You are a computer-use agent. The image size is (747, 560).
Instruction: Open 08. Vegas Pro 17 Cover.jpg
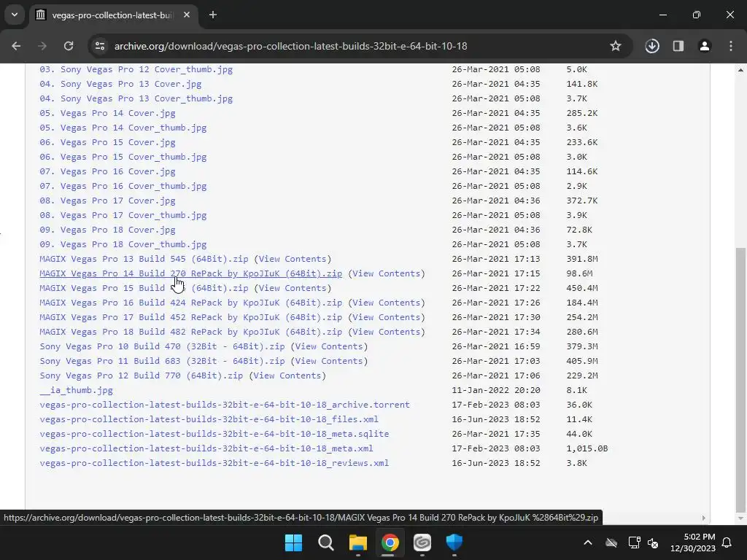(107, 201)
